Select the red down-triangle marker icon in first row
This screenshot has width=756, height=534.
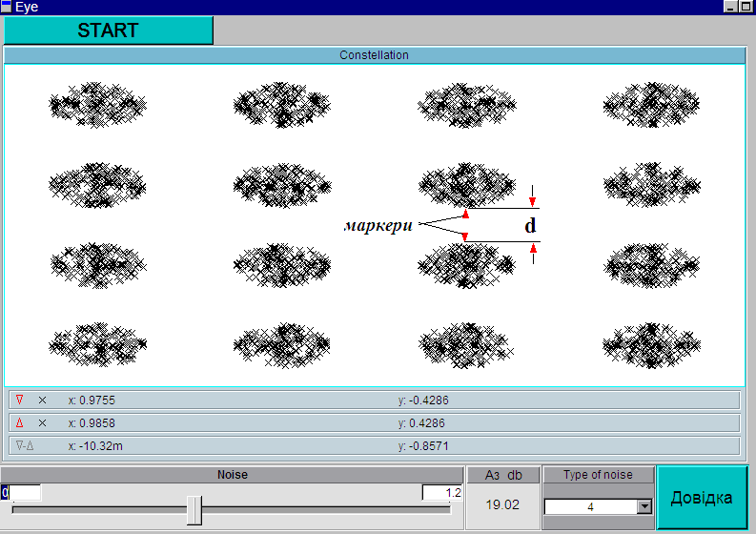pos(19,400)
